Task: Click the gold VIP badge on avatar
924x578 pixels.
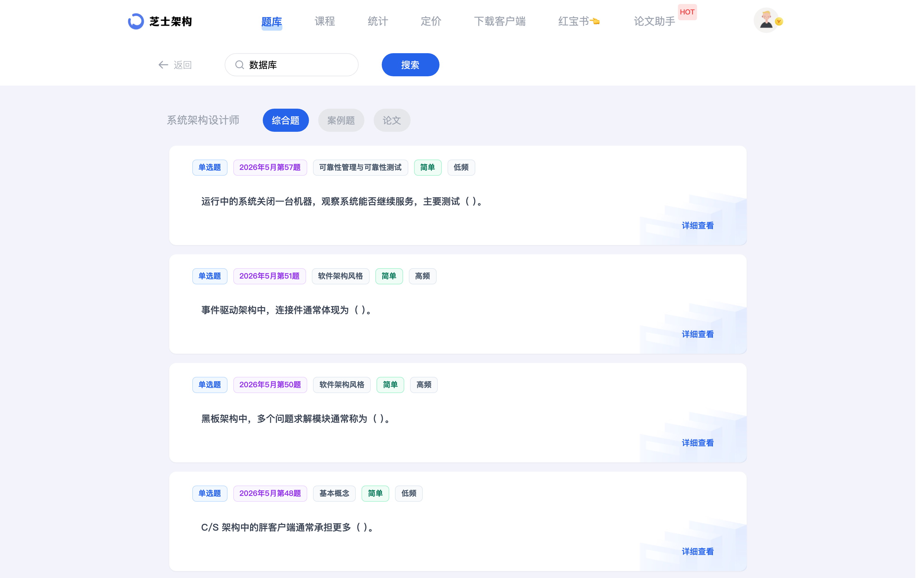Action: [779, 22]
